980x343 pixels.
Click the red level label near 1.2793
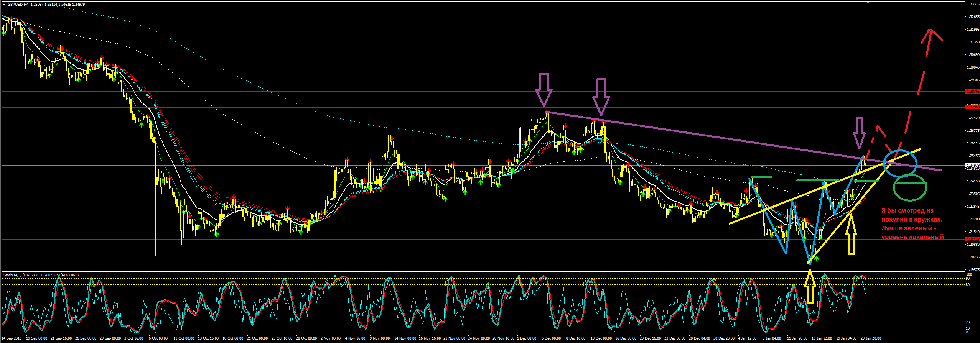(973, 107)
